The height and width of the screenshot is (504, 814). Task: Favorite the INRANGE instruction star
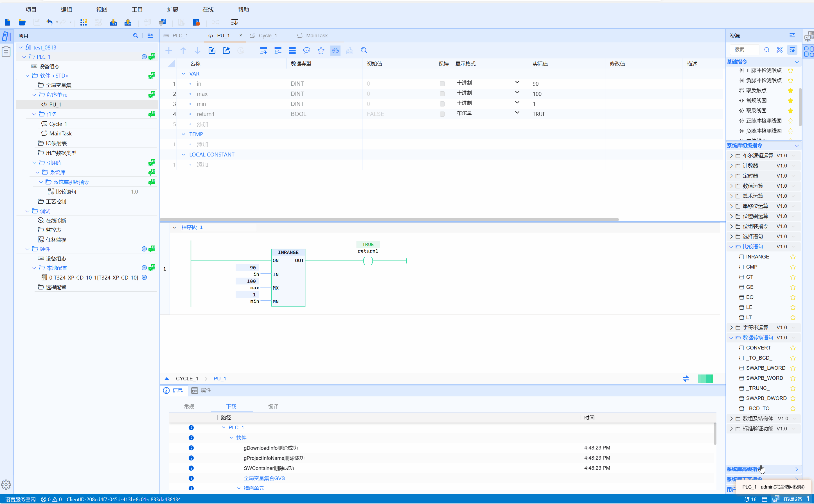point(793,257)
